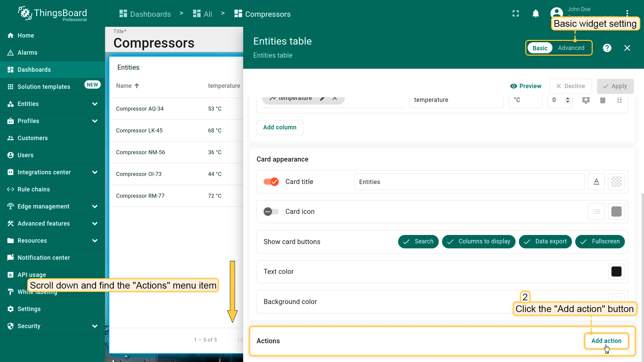Viewport: 644px width, 362px height.
Task: Open card title font settings
Action: click(596, 182)
